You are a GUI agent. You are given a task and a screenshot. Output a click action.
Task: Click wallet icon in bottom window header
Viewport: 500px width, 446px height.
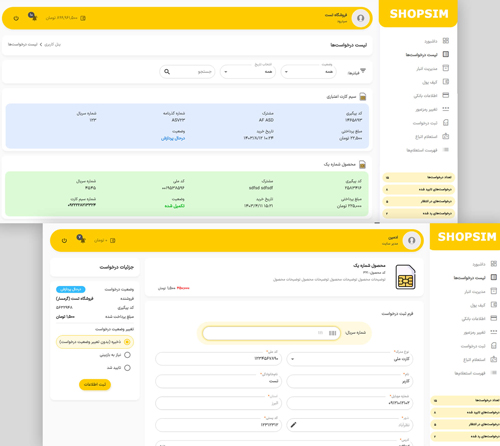coord(113,240)
